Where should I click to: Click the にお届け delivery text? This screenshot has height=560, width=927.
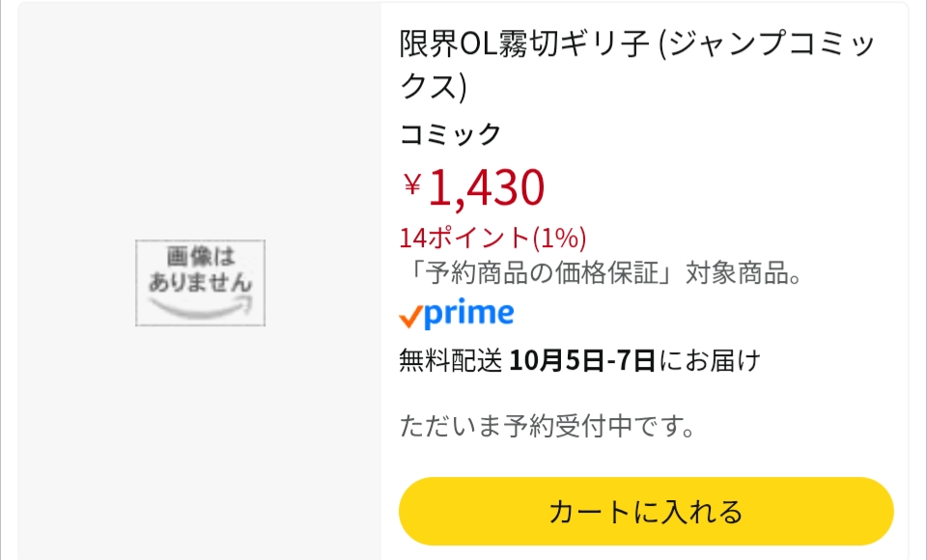pos(710,361)
